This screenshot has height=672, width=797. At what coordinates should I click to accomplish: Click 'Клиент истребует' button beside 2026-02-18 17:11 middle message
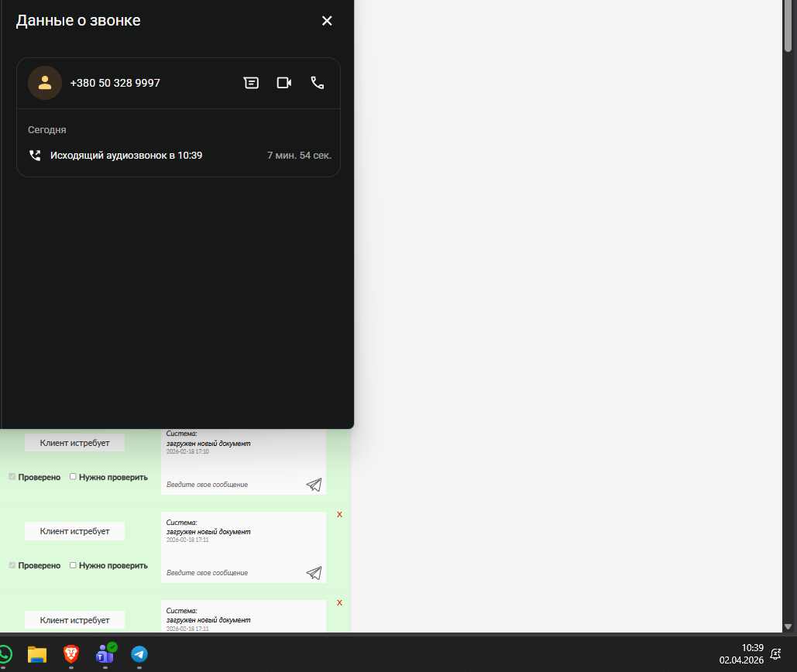click(74, 531)
